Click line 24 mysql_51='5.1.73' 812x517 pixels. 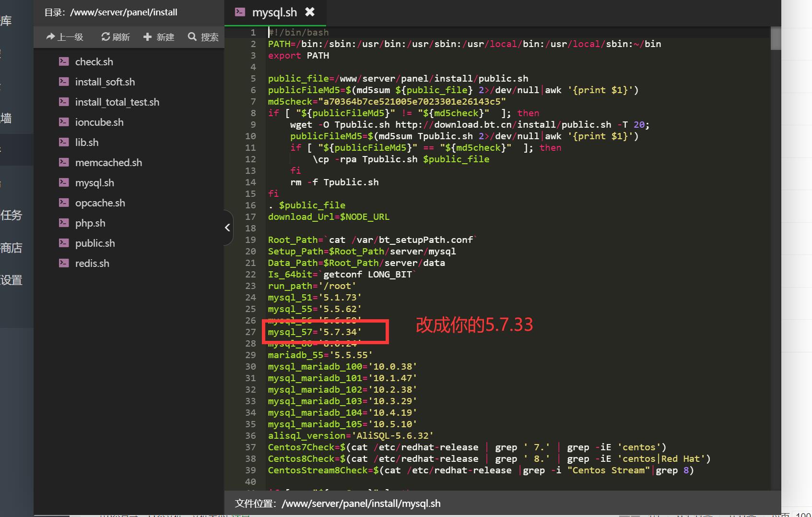coord(315,298)
